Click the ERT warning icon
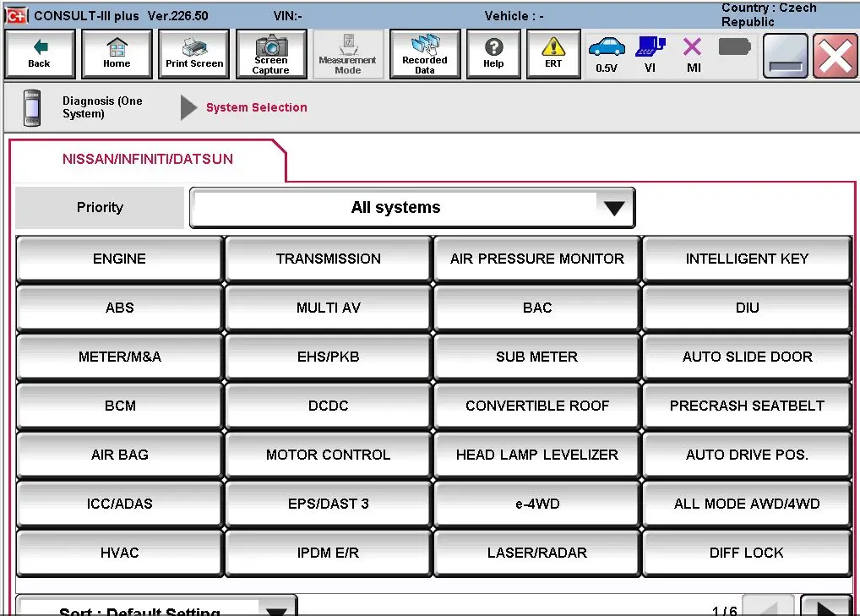860x616 pixels. 553,53
